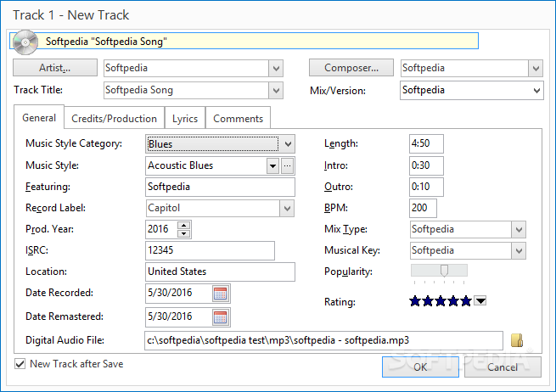
Task: Click the Artist... button
Action: coord(54,68)
